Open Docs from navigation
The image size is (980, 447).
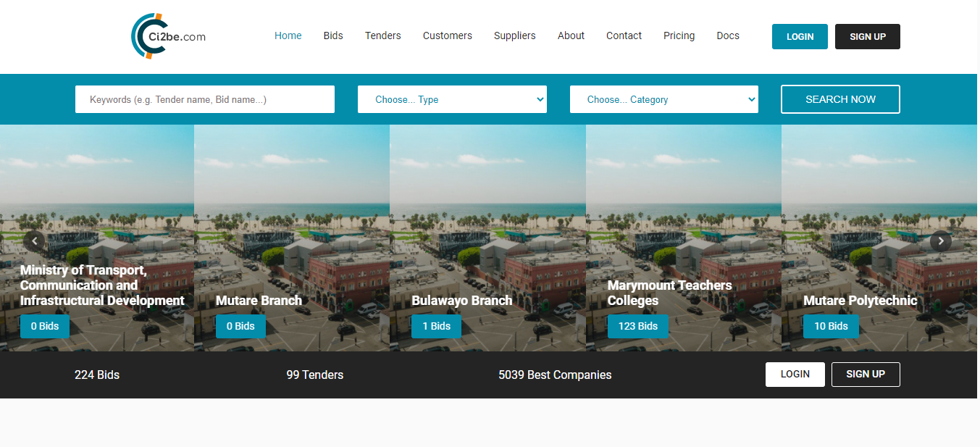[728, 35]
